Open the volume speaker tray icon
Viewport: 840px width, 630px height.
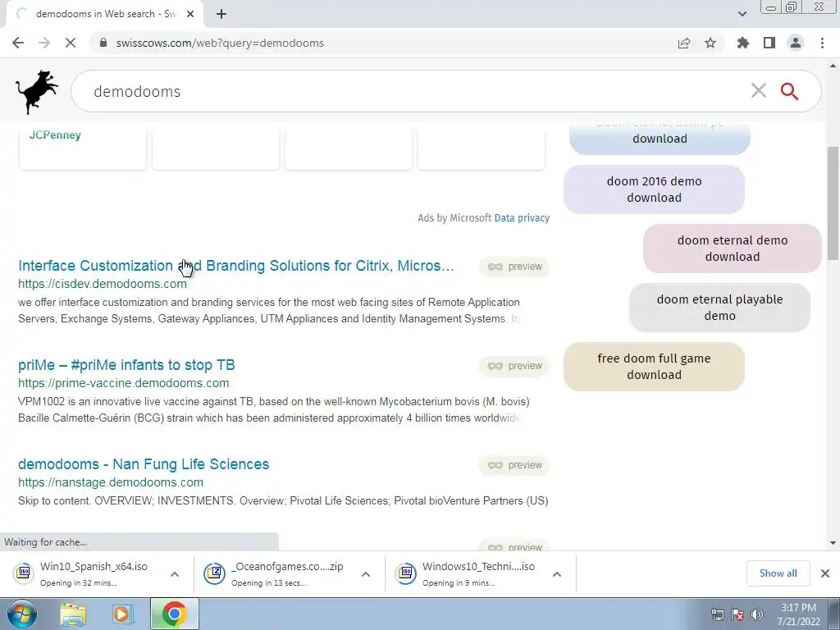(x=757, y=614)
